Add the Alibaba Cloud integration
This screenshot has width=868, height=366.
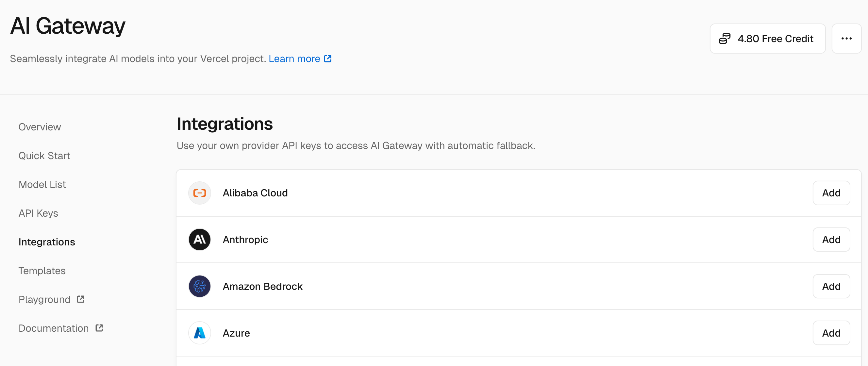pos(831,193)
